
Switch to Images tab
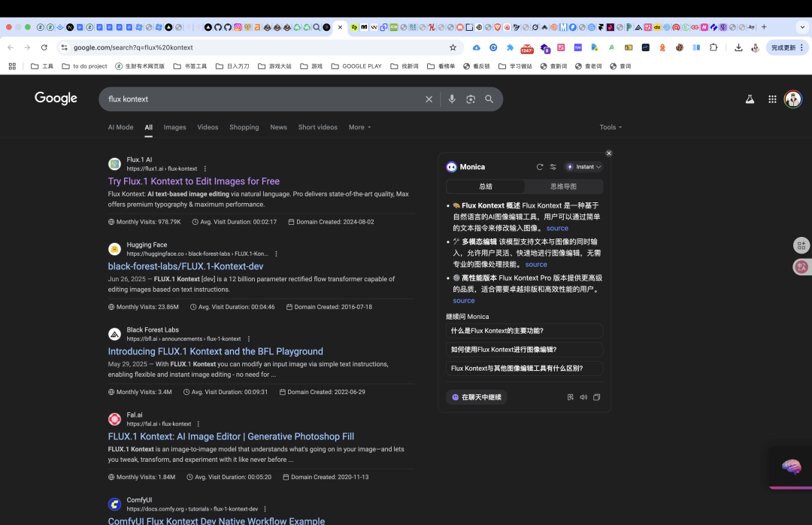coord(174,127)
